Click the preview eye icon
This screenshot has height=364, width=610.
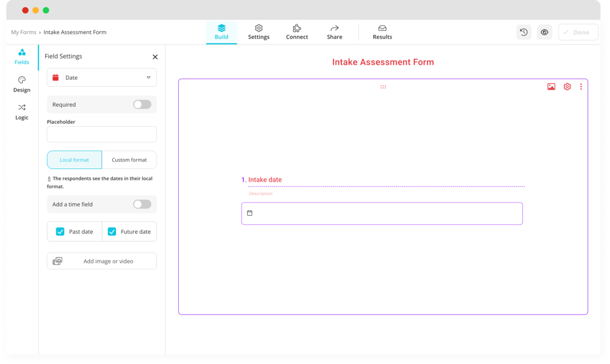click(545, 32)
